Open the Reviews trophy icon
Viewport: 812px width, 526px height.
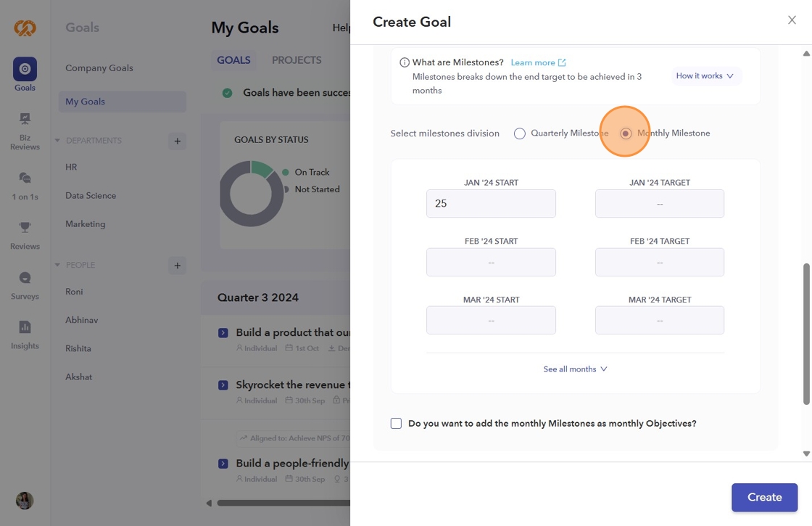click(25, 228)
